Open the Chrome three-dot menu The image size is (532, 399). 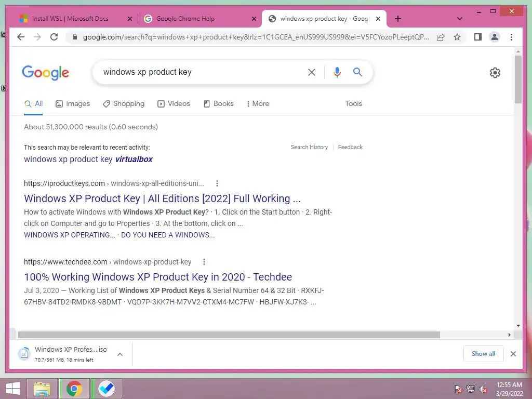(x=511, y=37)
